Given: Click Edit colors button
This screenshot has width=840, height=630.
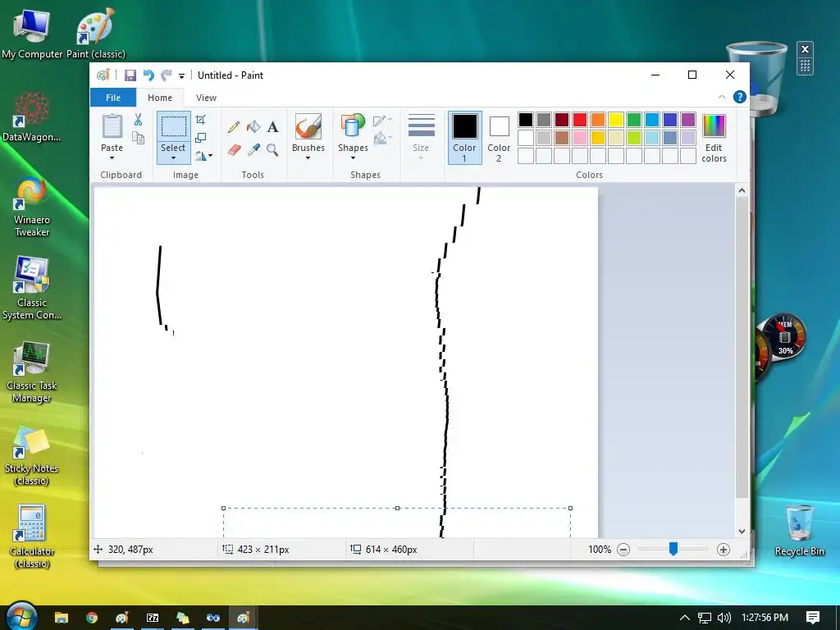Looking at the screenshot, I should coord(714,138).
